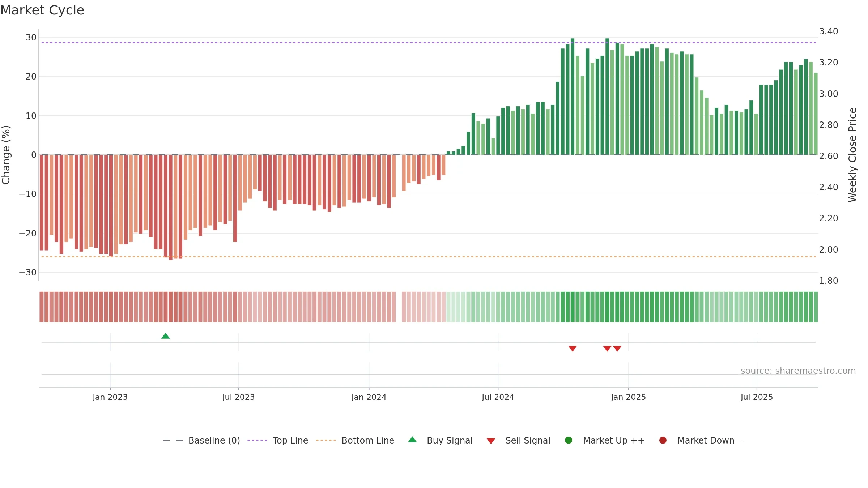Screen dimensions: 868x488
Task: Click the 1.80 price axis label
Action: point(829,281)
